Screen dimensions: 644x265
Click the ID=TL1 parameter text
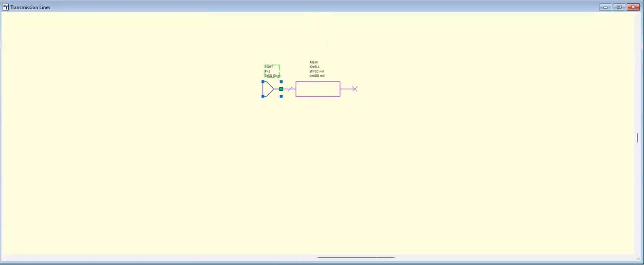[314, 67]
